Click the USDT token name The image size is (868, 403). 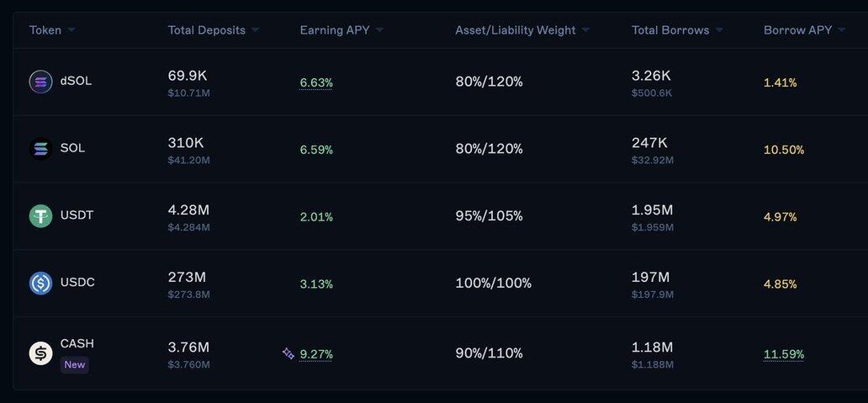coord(77,215)
